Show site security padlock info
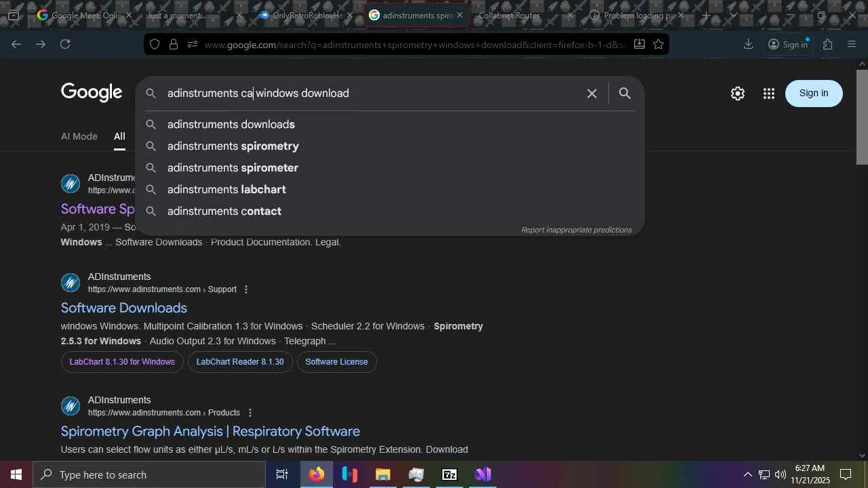Screen dimensions: 868x488 point(174,44)
